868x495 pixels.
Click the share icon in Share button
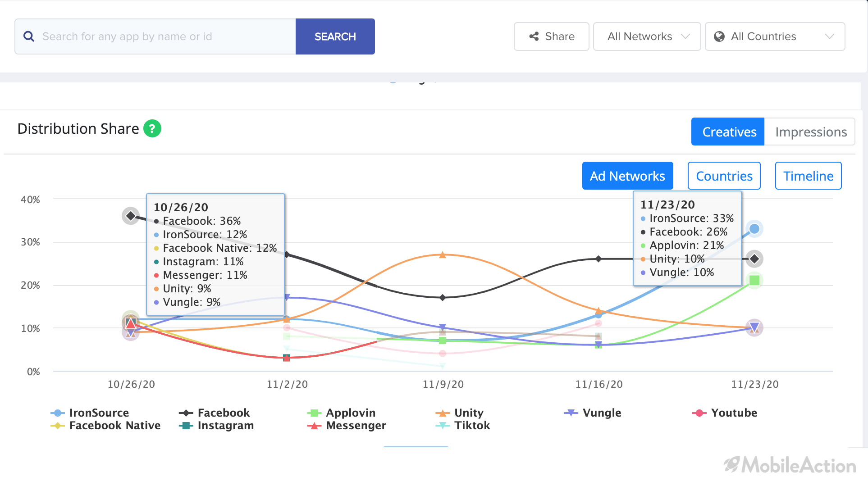click(x=534, y=36)
